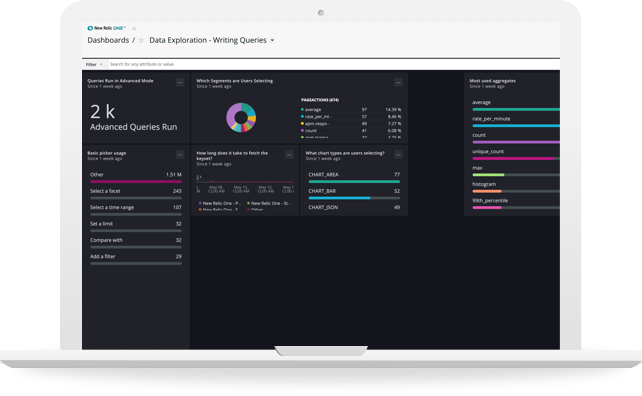The width and height of the screenshot is (642, 396).
Task: Select 'Set a limit' row
Action: coord(136,226)
